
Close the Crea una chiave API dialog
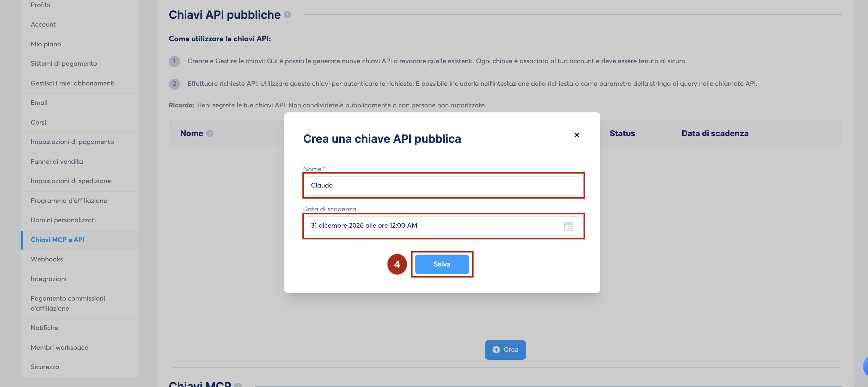click(x=576, y=135)
